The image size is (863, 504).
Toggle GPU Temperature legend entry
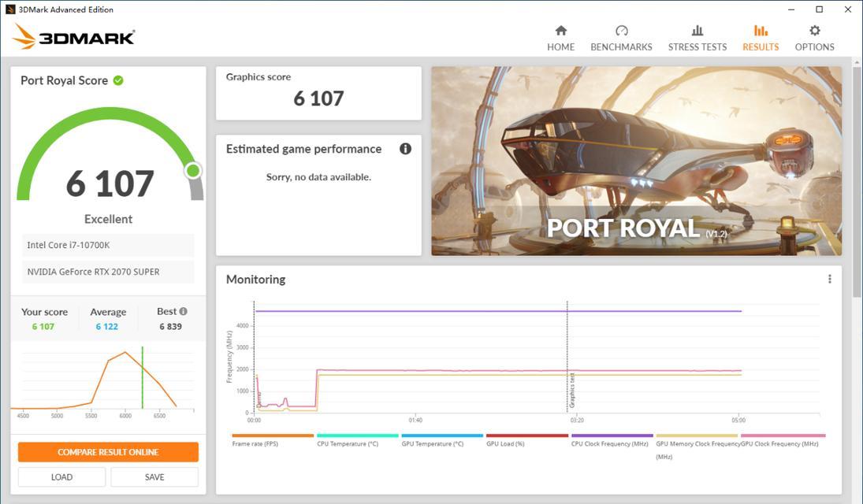[x=433, y=443]
